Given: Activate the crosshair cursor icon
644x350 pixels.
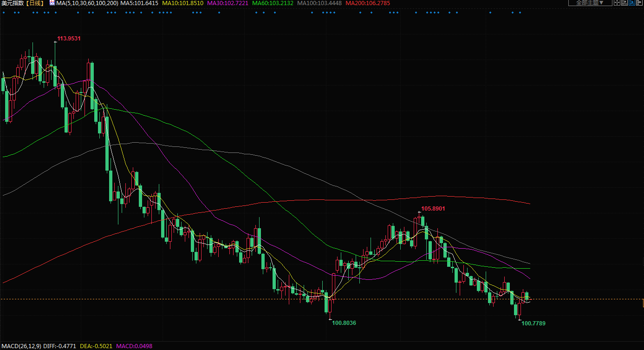Looking at the screenshot, I should 617,3.
